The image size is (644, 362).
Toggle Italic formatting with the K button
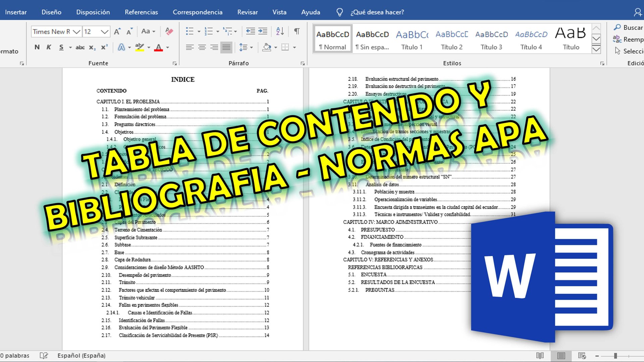[49, 47]
